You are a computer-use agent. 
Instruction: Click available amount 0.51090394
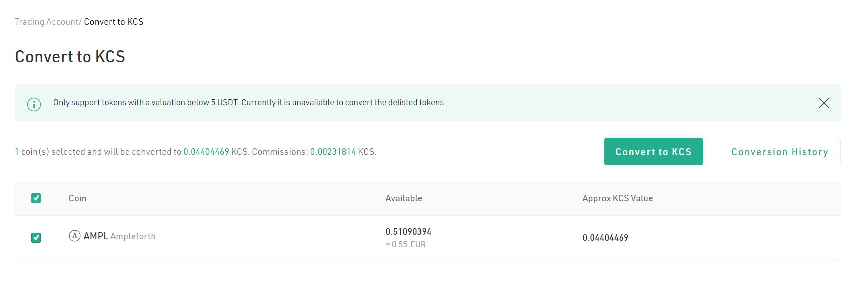point(408,232)
